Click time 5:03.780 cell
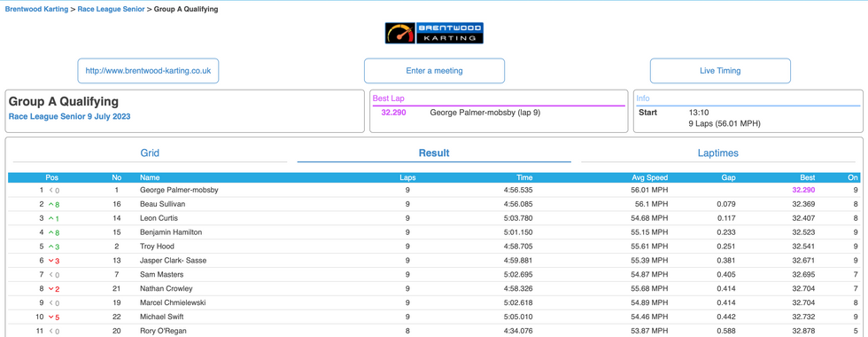This screenshot has height=337, width=868. click(x=517, y=218)
